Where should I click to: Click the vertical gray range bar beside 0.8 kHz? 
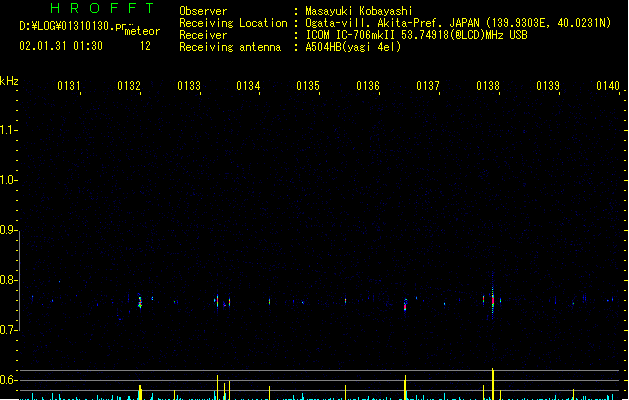pos(19,281)
